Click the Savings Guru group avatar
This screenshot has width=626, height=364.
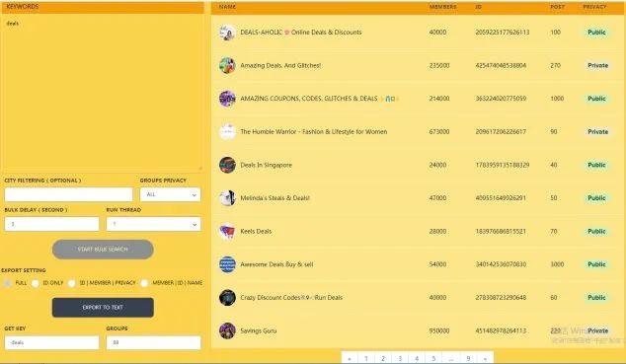pyautogui.click(x=227, y=330)
